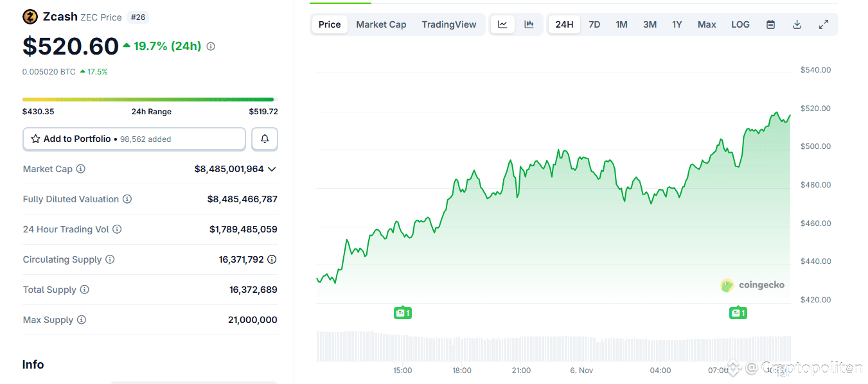Screen dimensions: 868x384
Task: Expand chart to fullscreen with the arrows icon
Action: (x=824, y=24)
